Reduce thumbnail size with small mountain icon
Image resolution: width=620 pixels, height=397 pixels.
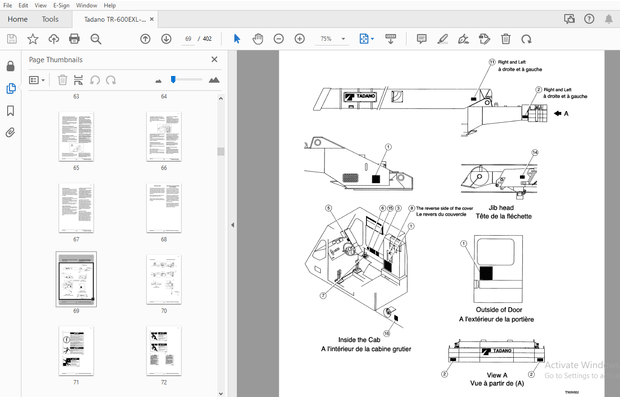click(159, 81)
